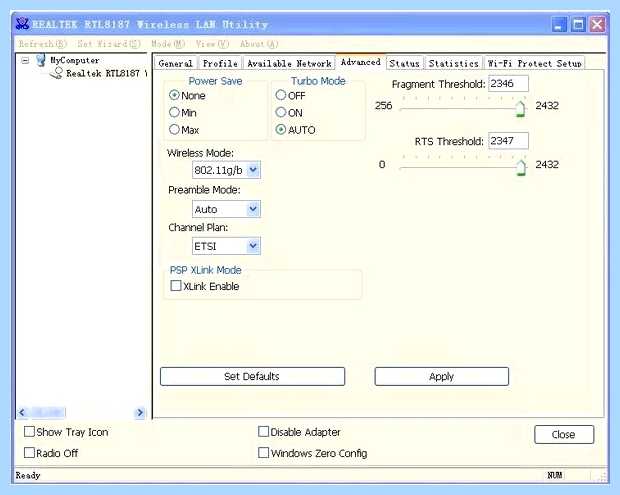Viewport: 620px width, 495px height.
Task: Open the Mode menu
Action: click(168, 43)
